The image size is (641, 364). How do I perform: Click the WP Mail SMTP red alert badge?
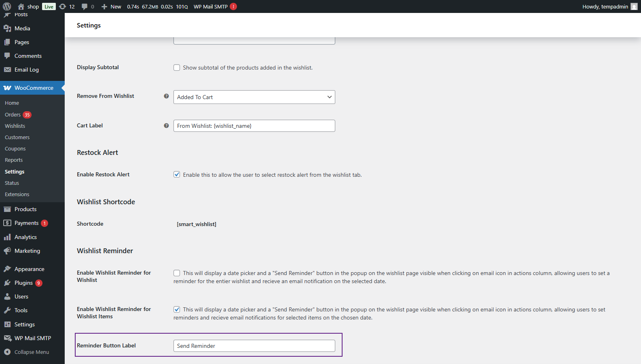coord(233,6)
